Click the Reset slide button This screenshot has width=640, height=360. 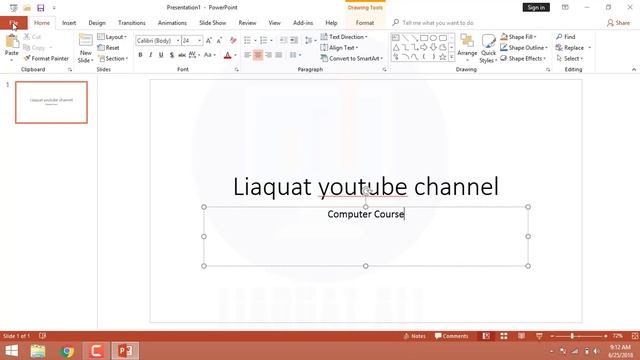108,48
